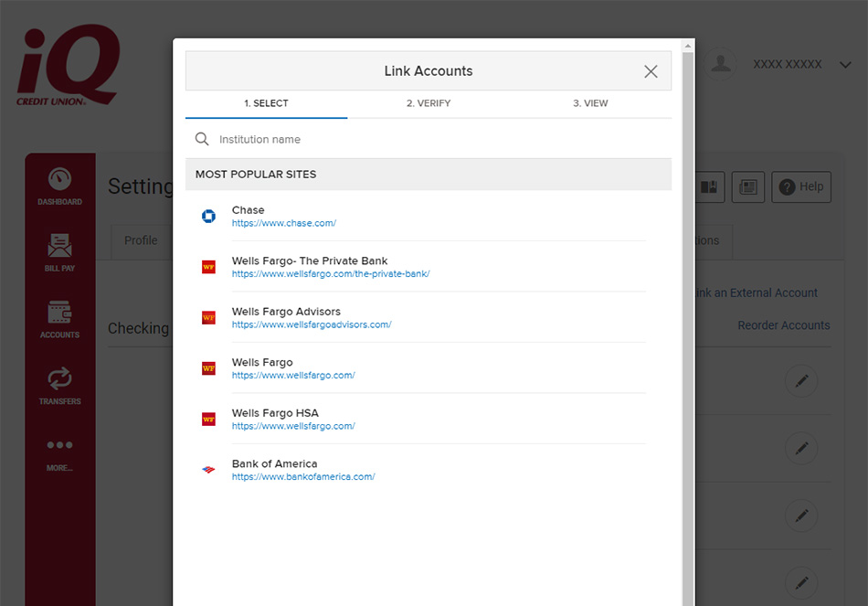Click the Wells Fargo HSA logo icon
This screenshot has height=606, width=868.
(x=208, y=420)
